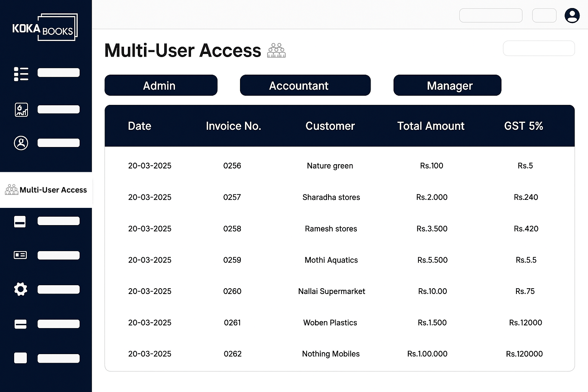
Task: Click the Invoice No. column header
Action: click(x=233, y=126)
